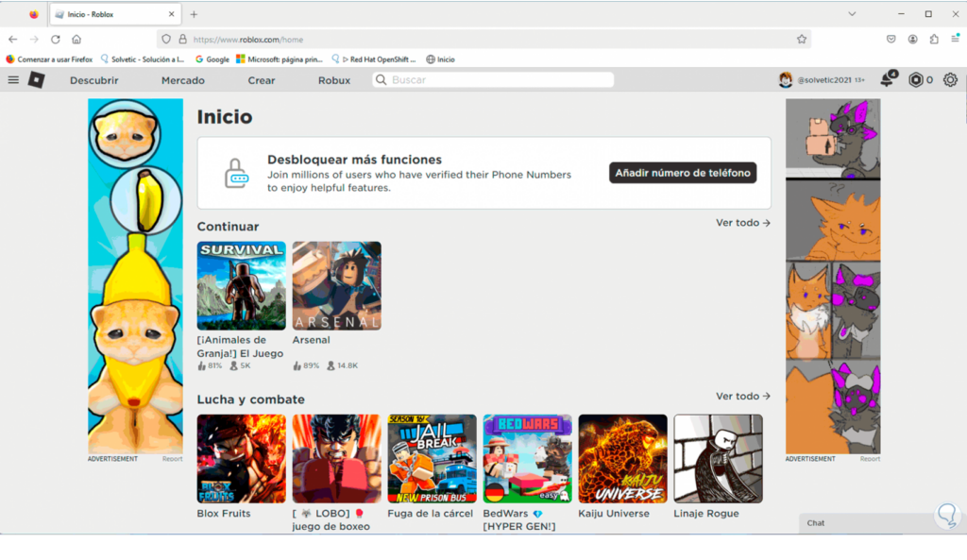Screen dimensions: 967x560
Task: Open Firefox application menu
Action: coord(955,40)
